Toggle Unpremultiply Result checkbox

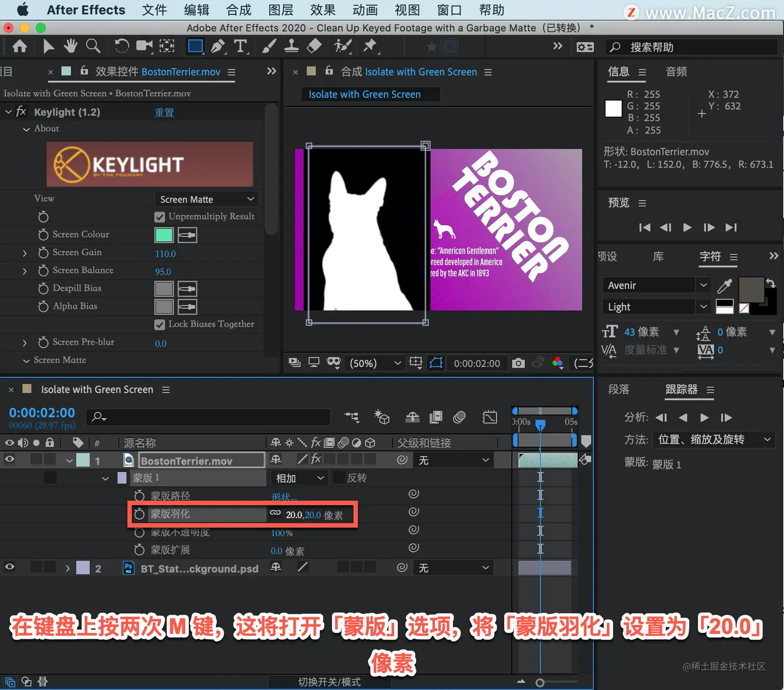tap(160, 216)
